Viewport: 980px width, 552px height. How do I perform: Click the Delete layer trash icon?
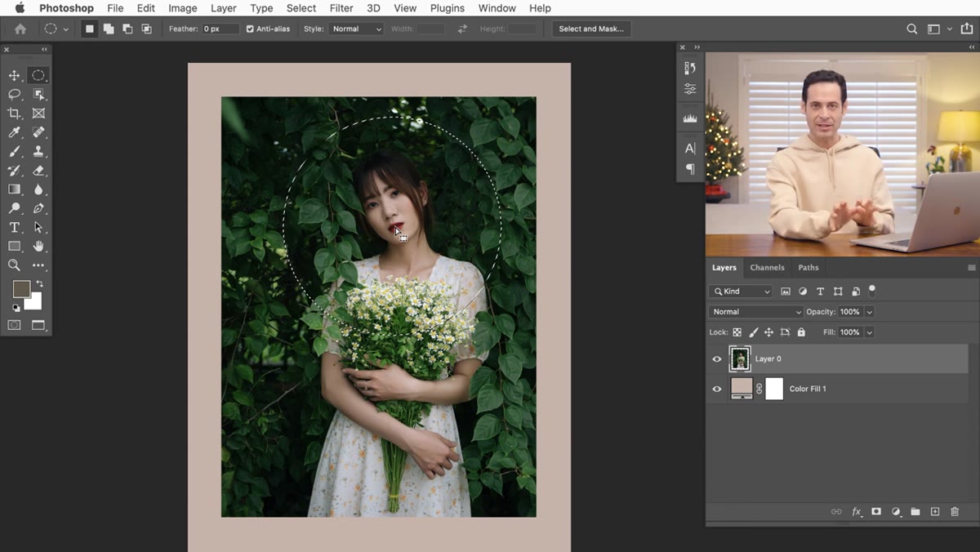pyautogui.click(x=955, y=511)
